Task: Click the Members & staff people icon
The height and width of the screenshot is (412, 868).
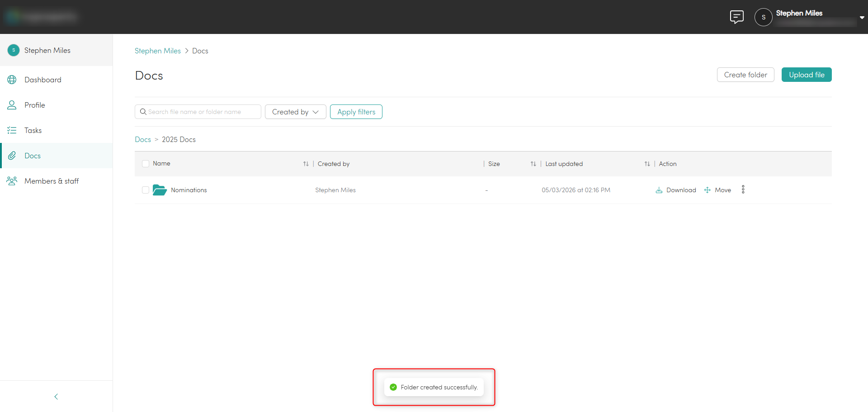Action: 12,181
